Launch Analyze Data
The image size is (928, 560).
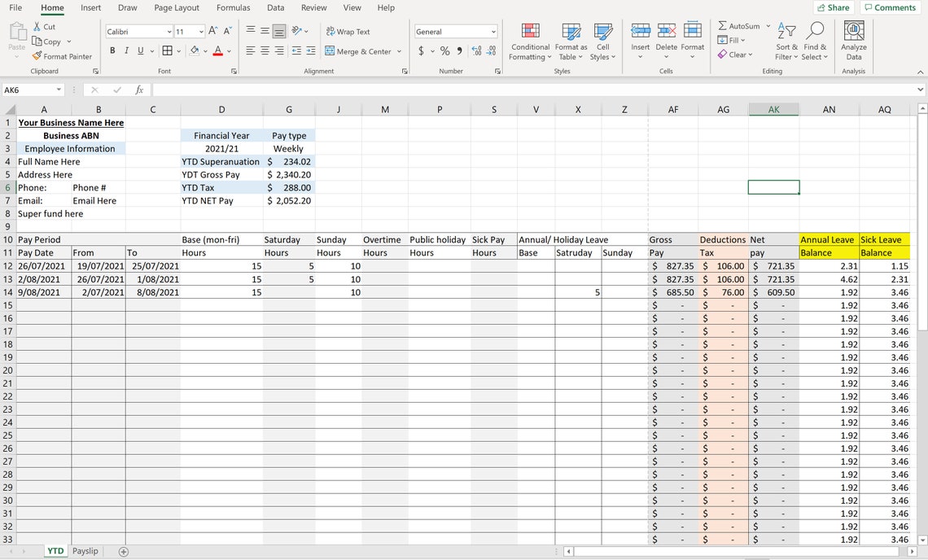coord(853,42)
